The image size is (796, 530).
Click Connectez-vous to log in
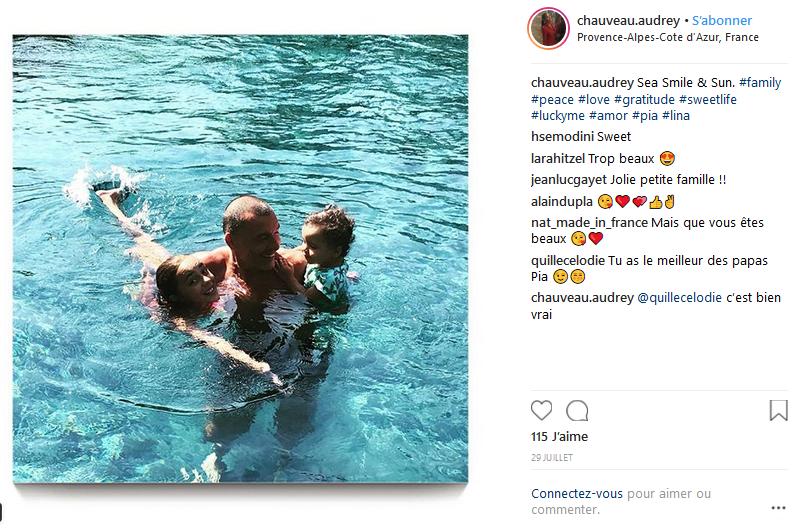click(x=577, y=493)
